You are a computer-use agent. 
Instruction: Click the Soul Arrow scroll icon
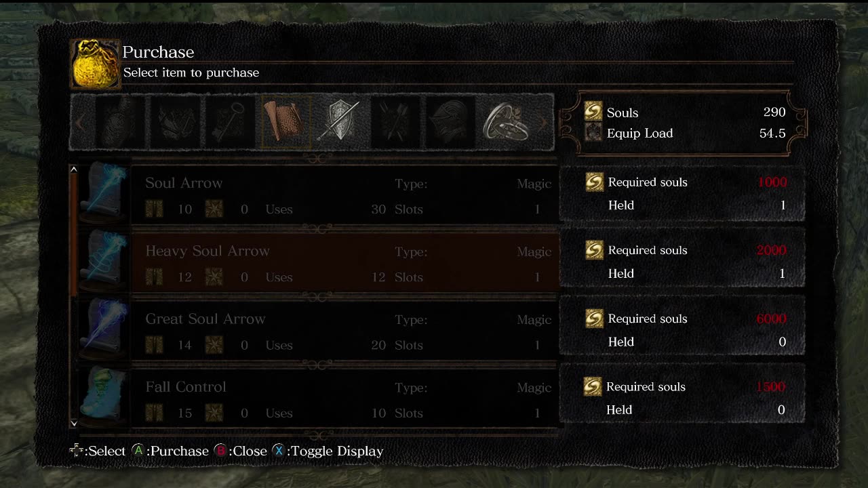[x=104, y=193]
